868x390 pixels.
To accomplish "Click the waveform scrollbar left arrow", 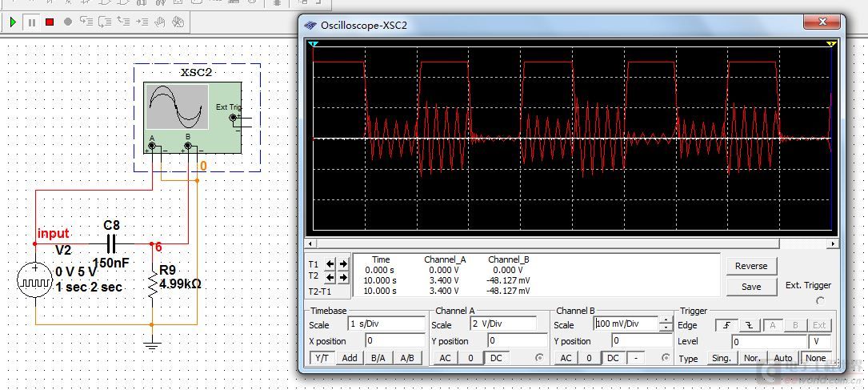I will [310, 243].
